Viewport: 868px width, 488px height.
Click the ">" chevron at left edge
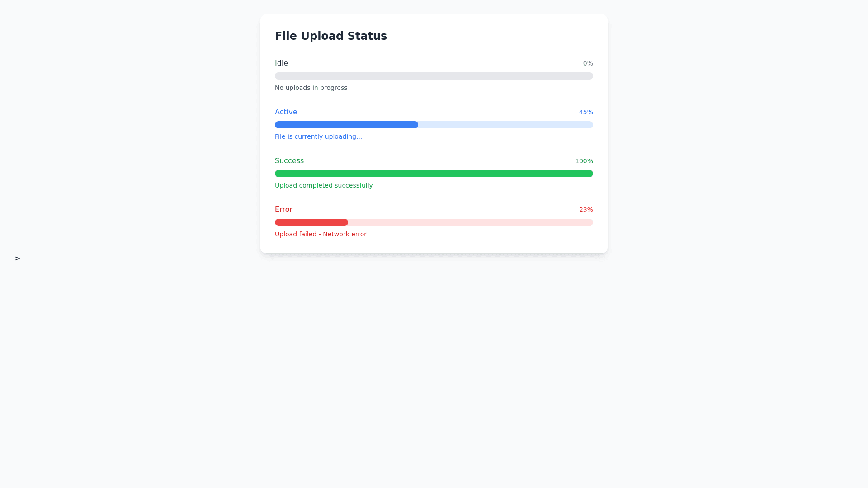[17, 258]
